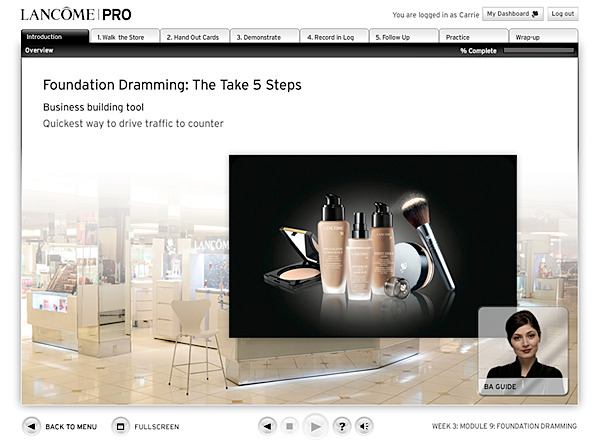The height and width of the screenshot is (445, 600).
Task: Click the text Quickest way to drive traffic to counter
Action: 133,124
